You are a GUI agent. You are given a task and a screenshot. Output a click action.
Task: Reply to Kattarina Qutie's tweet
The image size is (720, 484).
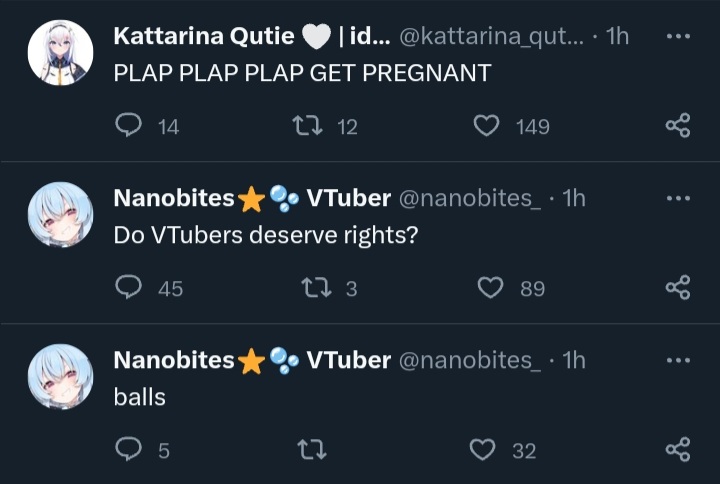click(128, 125)
